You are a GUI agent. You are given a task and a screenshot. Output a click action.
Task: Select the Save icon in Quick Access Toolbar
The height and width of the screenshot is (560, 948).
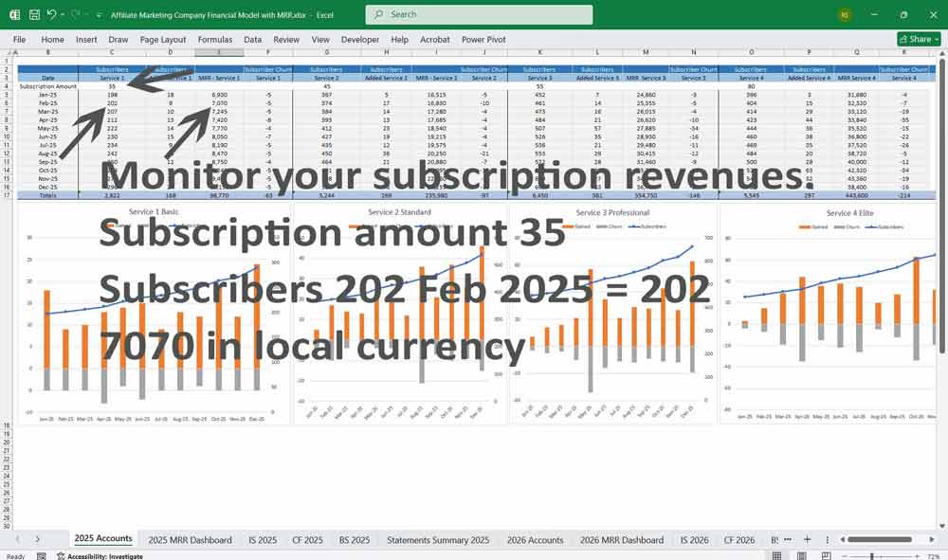point(33,13)
